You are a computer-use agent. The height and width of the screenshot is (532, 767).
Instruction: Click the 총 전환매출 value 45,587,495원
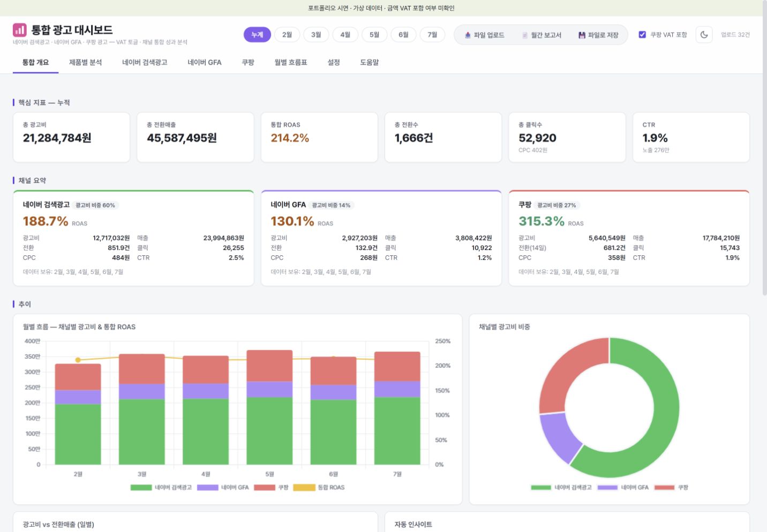tap(182, 138)
